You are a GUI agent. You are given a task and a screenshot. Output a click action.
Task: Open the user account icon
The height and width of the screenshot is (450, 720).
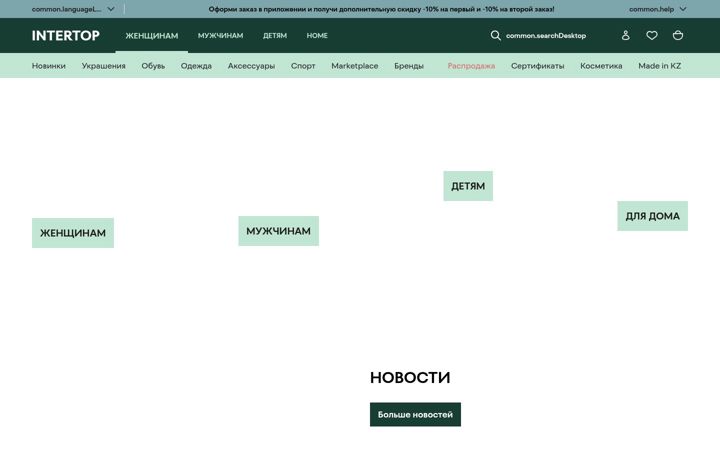[625, 35]
